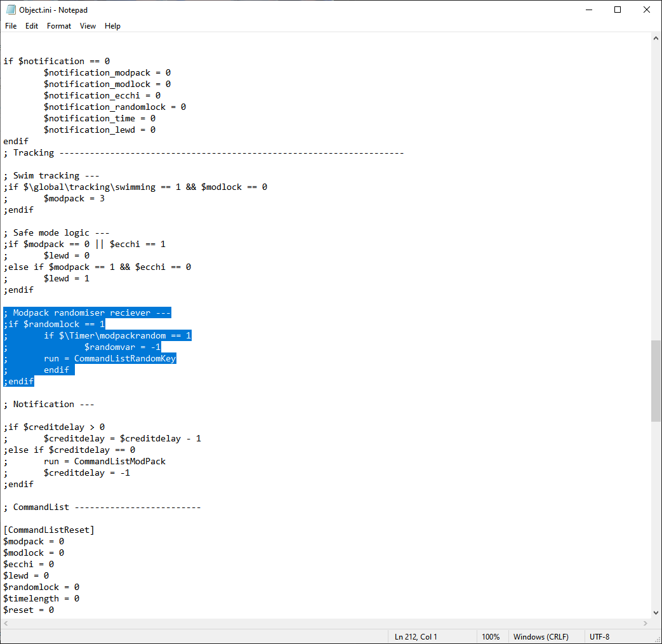Click the line '$lewd = 1'
This screenshot has height=644, width=662.
click(x=67, y=278)
